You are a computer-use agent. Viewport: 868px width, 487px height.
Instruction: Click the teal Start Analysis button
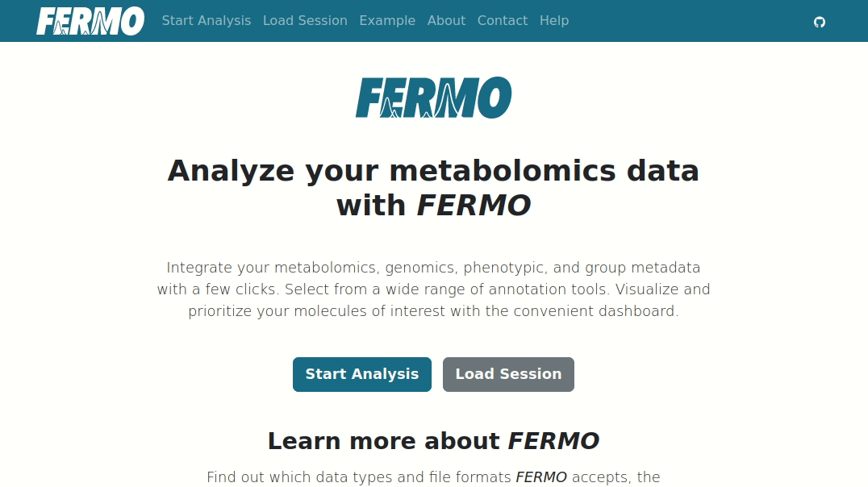tap(362, 375)
